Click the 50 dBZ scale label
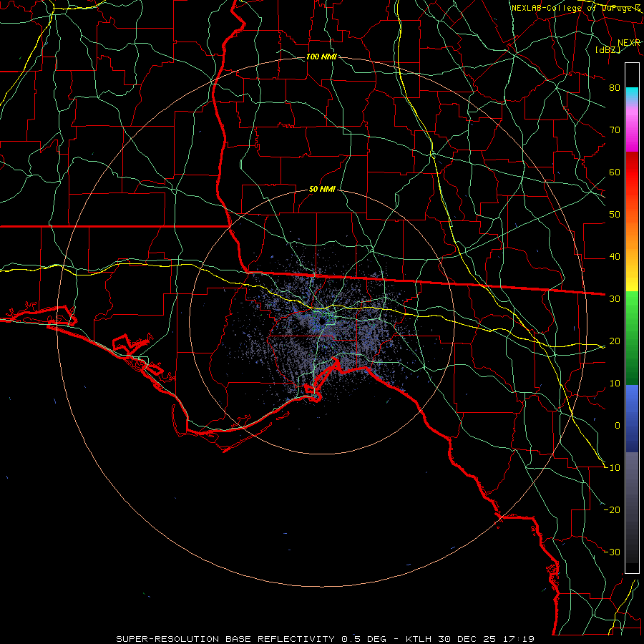 click(x=615, y=215)
